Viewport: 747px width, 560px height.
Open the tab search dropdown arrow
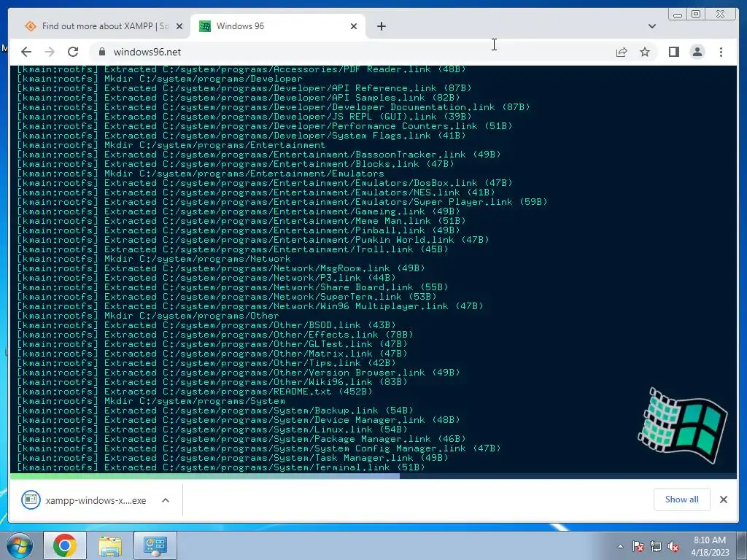[651, 26]
